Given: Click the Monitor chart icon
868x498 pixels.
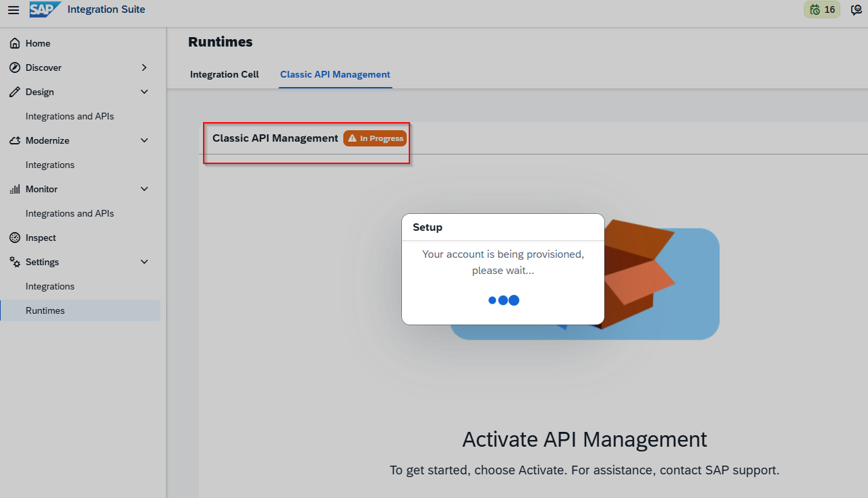Looking at the screenshot, I should [x=15, y=189].
